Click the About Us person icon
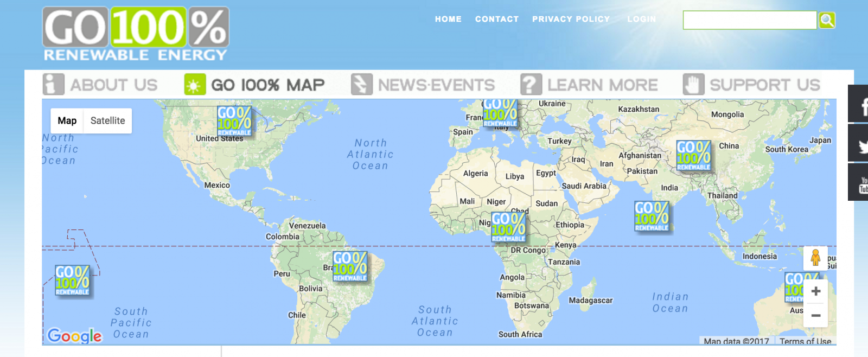868x357 pixels. (x=53, y=85)
